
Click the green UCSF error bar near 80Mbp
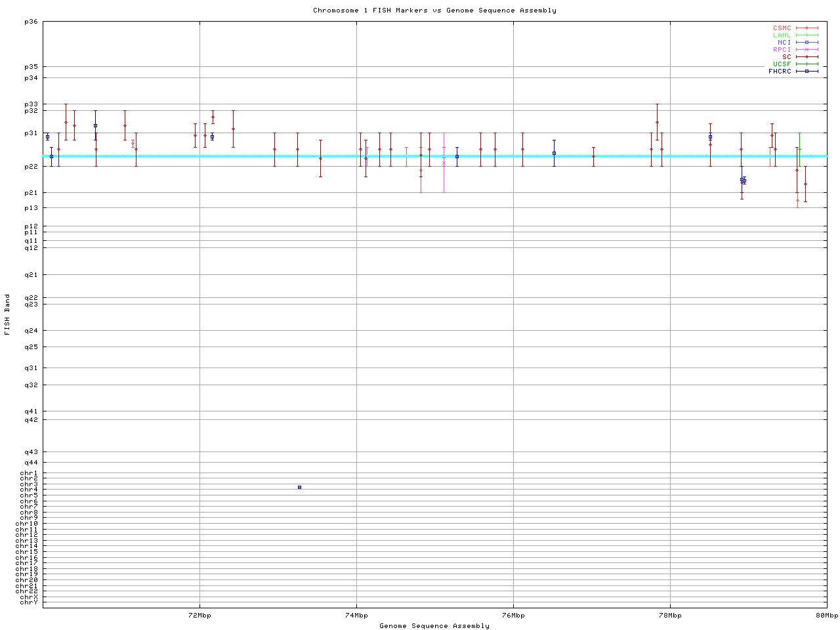[799, 148]
